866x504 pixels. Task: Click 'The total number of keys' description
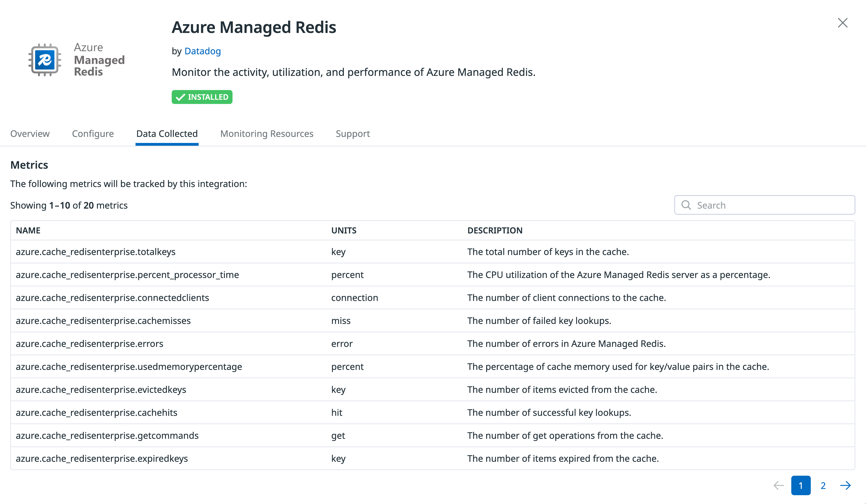point(548,252)
